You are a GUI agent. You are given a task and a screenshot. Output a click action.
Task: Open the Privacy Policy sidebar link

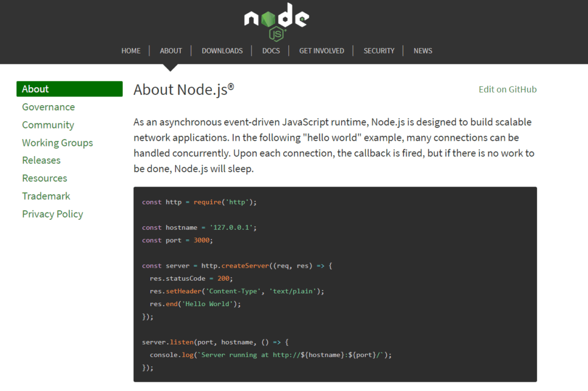(x=52, y=214)
